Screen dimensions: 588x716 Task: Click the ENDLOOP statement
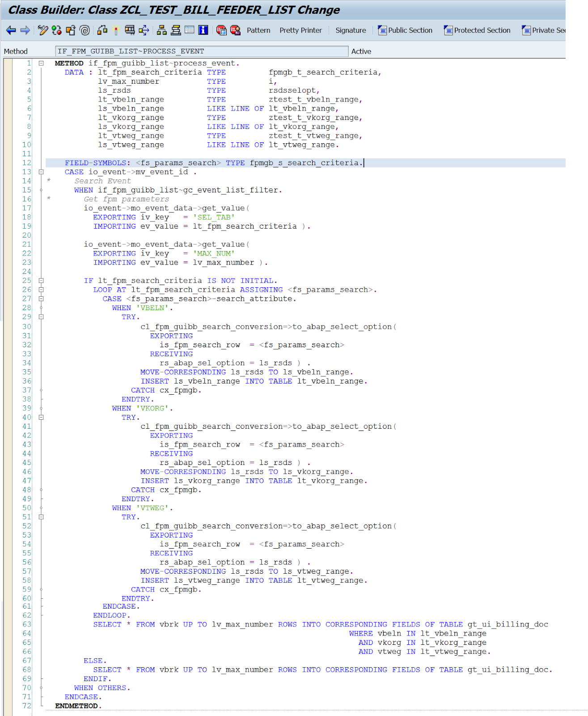click(112, 615)
